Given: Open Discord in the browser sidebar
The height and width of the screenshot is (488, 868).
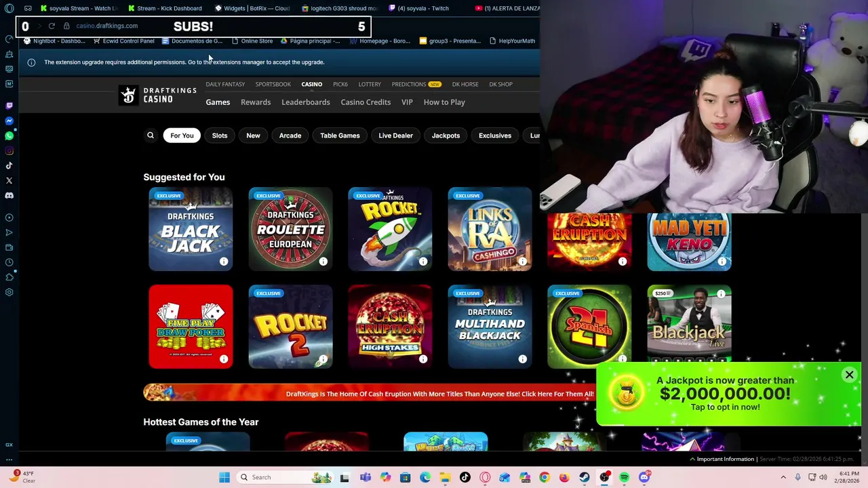Looking at the screenshot, I should click(x=9, y=195).
